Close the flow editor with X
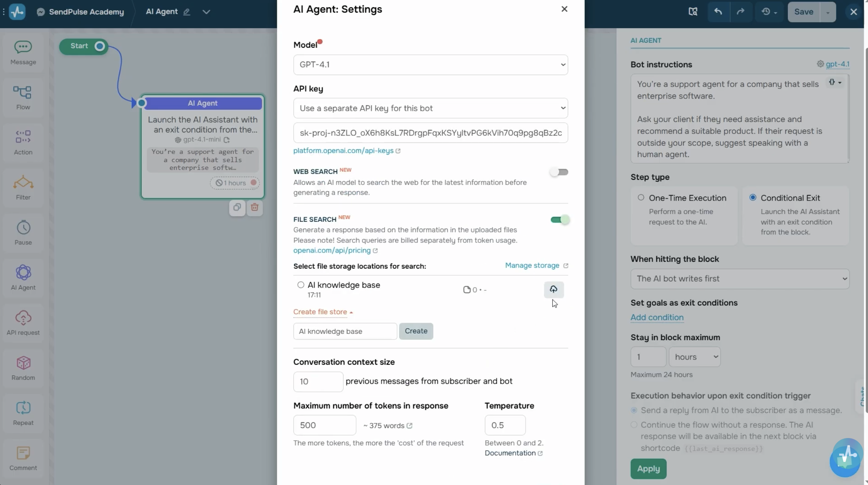 coord(853,12)
